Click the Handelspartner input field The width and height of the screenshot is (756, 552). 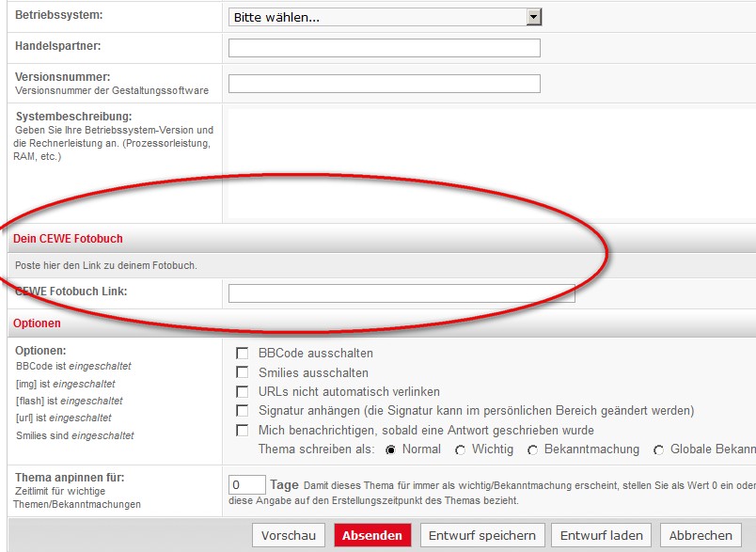[x=385, y=48]
